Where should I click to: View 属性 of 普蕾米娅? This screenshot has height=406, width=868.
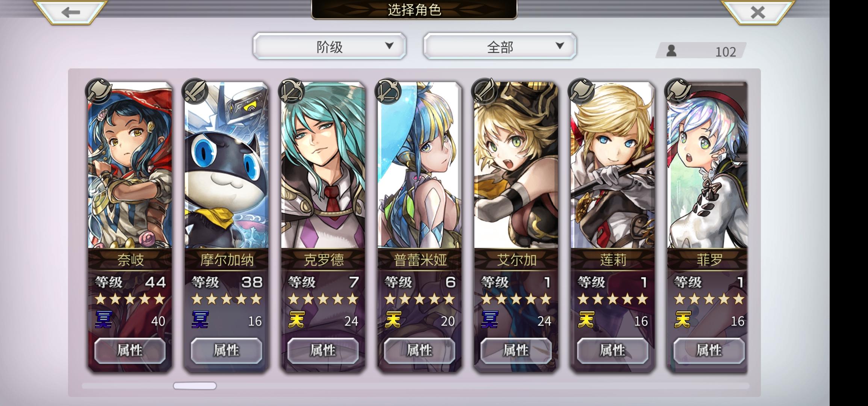pyautogui.click(x=420, y=350)
